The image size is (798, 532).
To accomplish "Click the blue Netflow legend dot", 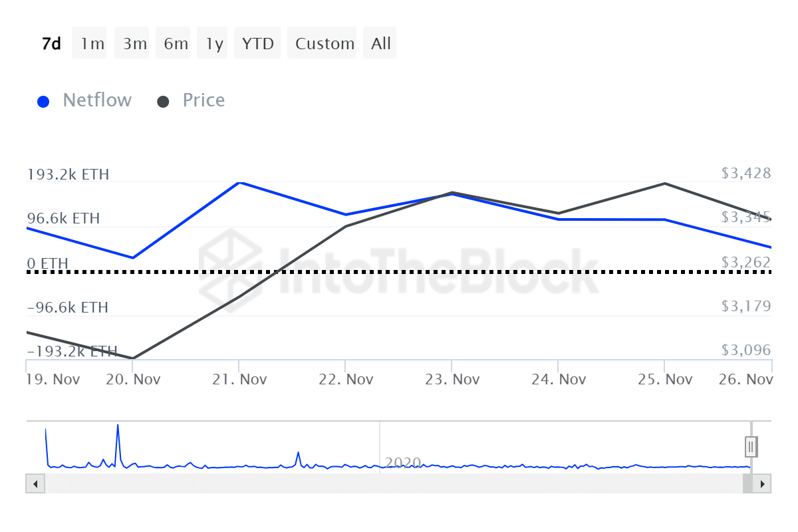I will click(44, 102).
